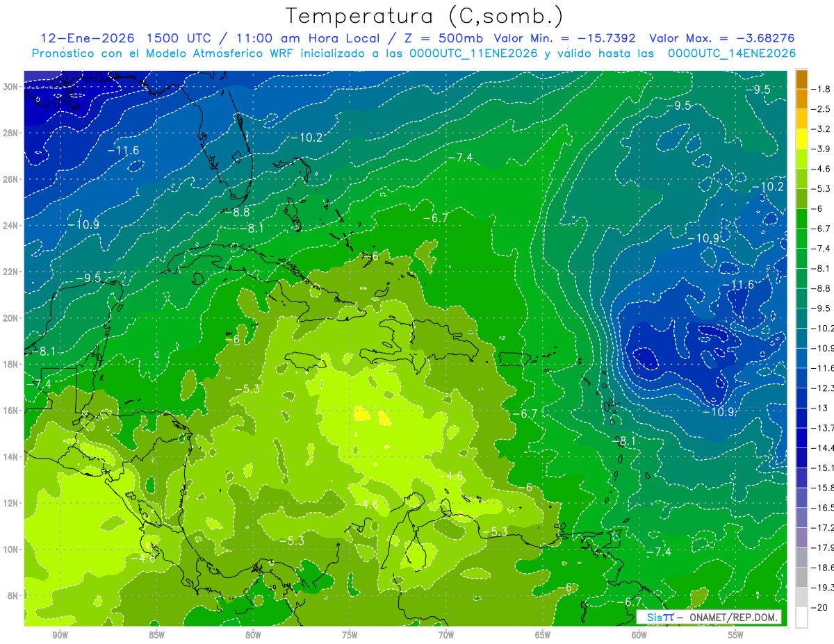Click the '-3.9' colorbar label
This screenshot has width=834, height=644.
point(822,149)
